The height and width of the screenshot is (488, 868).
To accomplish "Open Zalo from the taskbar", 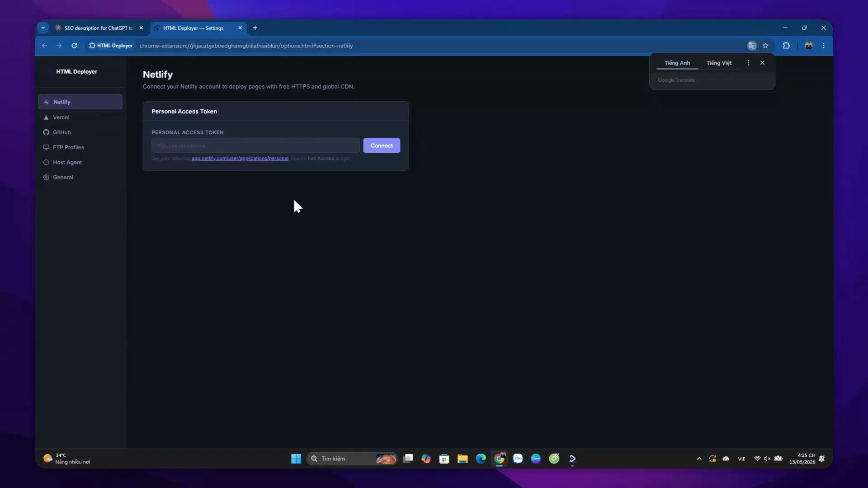I will pyautogui.click(x=518, y=459).
